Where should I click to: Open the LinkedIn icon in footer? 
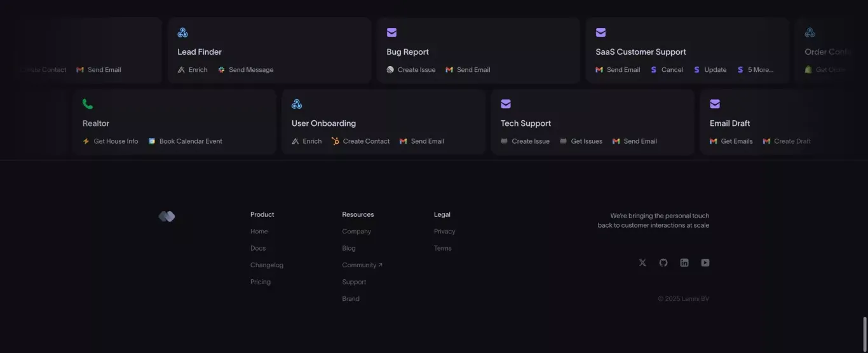click(684, 263)
